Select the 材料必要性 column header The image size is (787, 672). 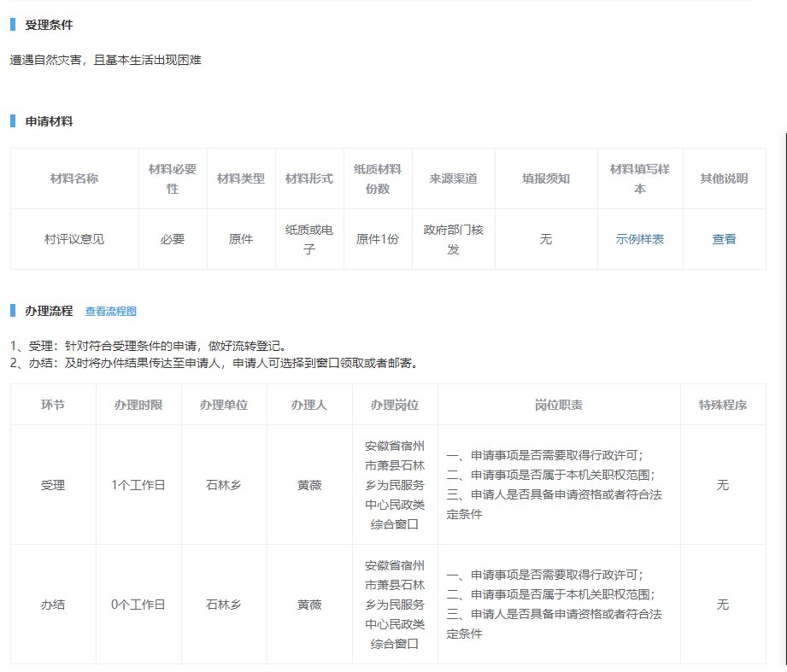click(x=173, y=178)
